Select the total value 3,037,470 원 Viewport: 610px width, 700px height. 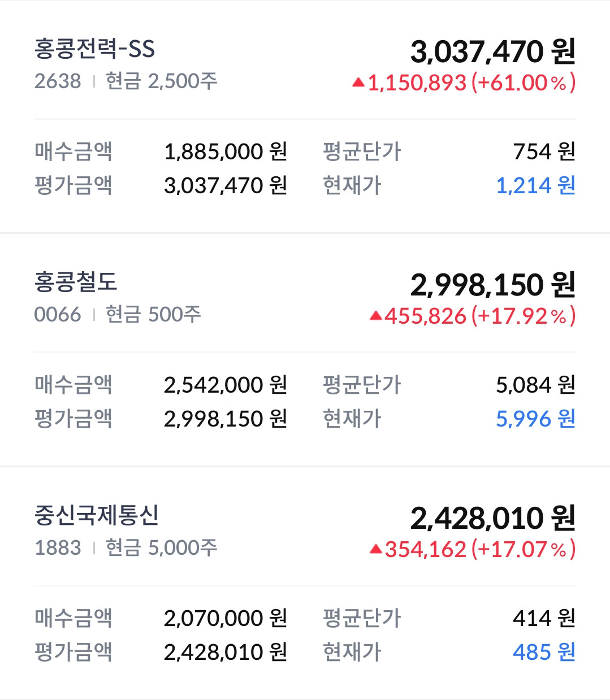click(493, 51)
